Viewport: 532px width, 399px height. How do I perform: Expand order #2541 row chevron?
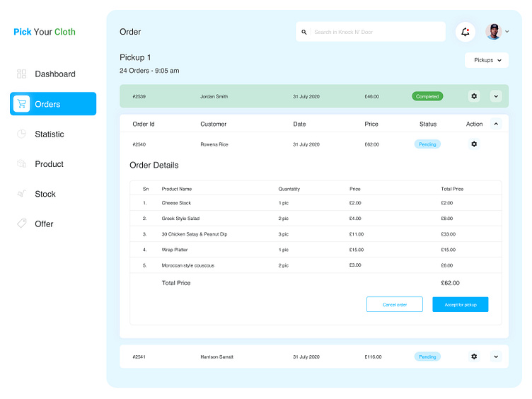496,357
